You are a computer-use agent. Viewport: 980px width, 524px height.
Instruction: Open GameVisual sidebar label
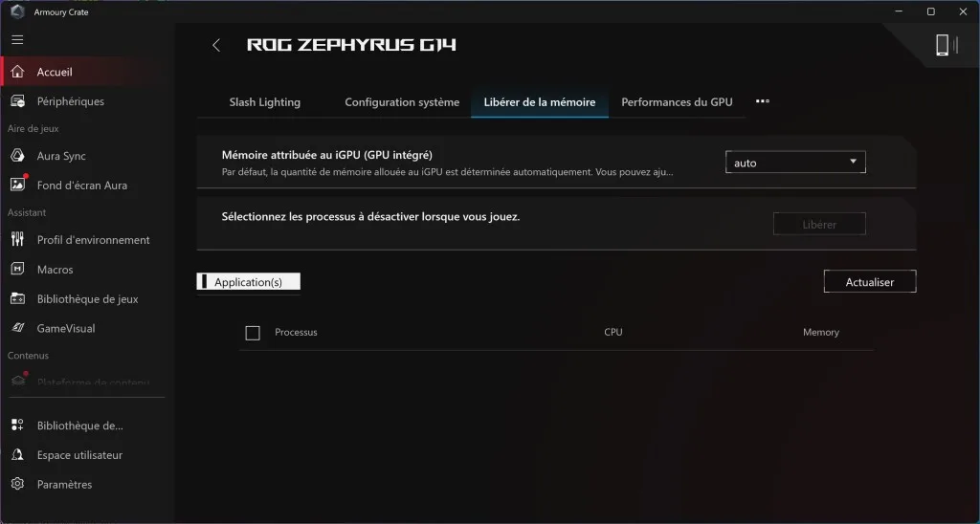pos(66,329)
